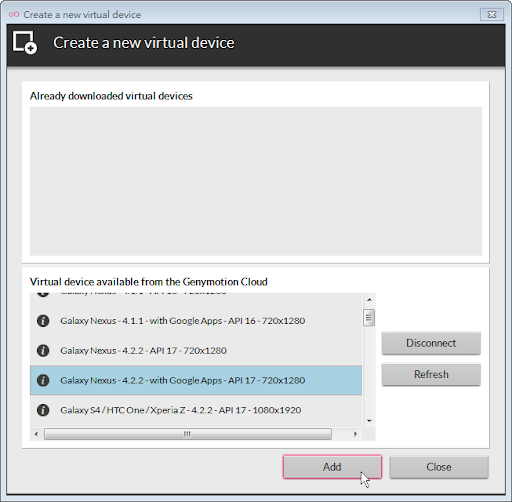Select Galaxy Nexus - 4.1.1 - with Google Apps - API 16

[x=196, y=321]
